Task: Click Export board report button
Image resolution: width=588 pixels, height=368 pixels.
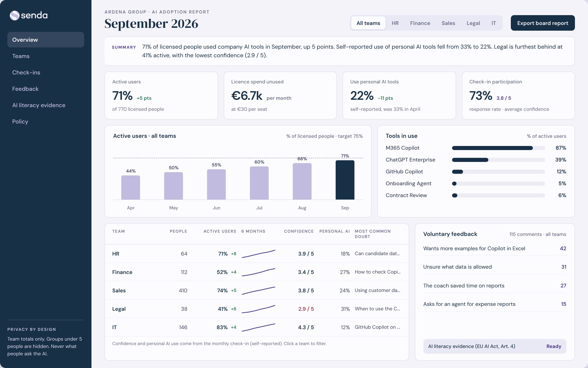Action: [x=542, y=23]
